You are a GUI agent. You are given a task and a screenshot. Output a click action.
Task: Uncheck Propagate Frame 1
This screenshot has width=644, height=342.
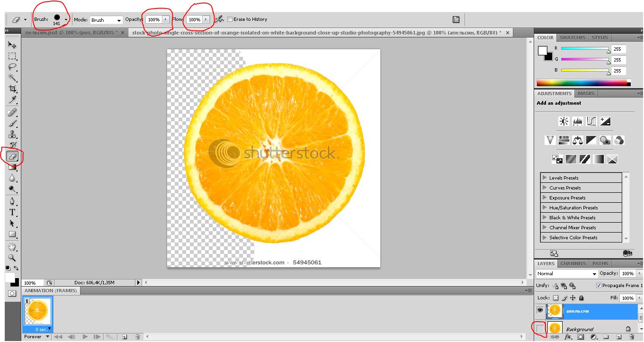pos(599,286)
